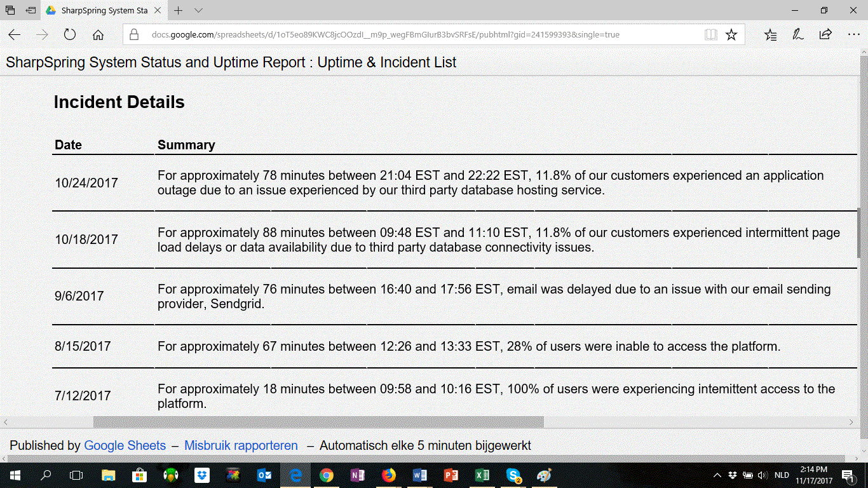Open tabs you've set aside
This screenshot has height=488, width=868.
pyautogui.click(x=10, y=11)
